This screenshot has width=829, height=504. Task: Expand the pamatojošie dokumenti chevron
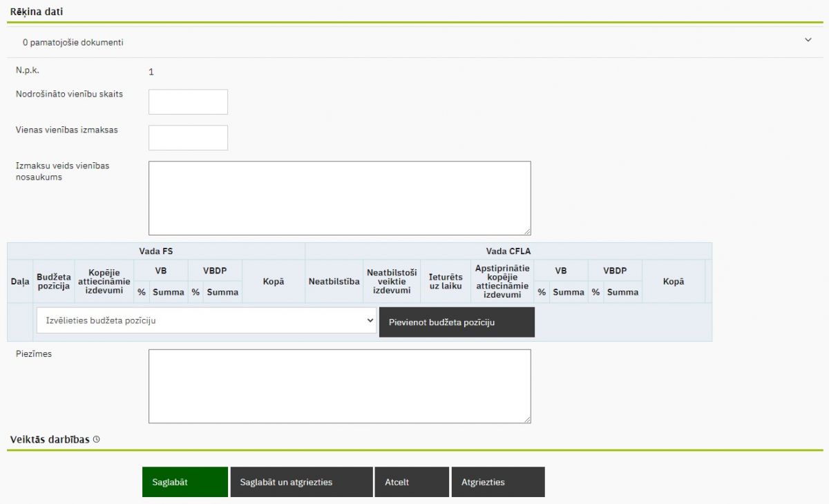(x=808, y=40)
